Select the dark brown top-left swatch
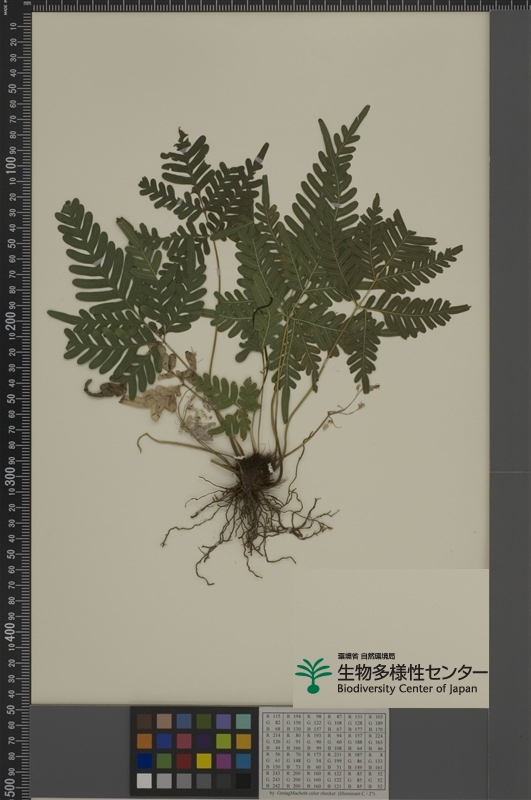 click(x=144, y=721)
